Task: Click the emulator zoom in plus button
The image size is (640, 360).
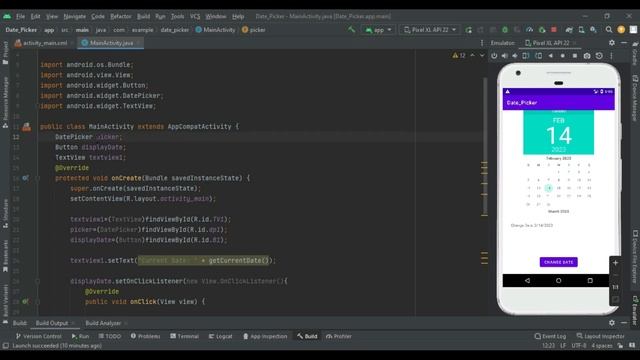Action: click(615, 263)
